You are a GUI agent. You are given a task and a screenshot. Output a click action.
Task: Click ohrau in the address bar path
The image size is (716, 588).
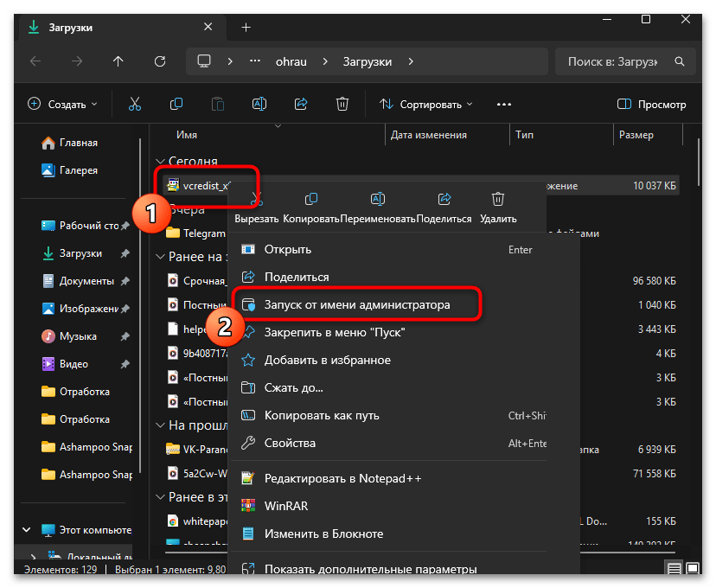[x=291, y=61]
